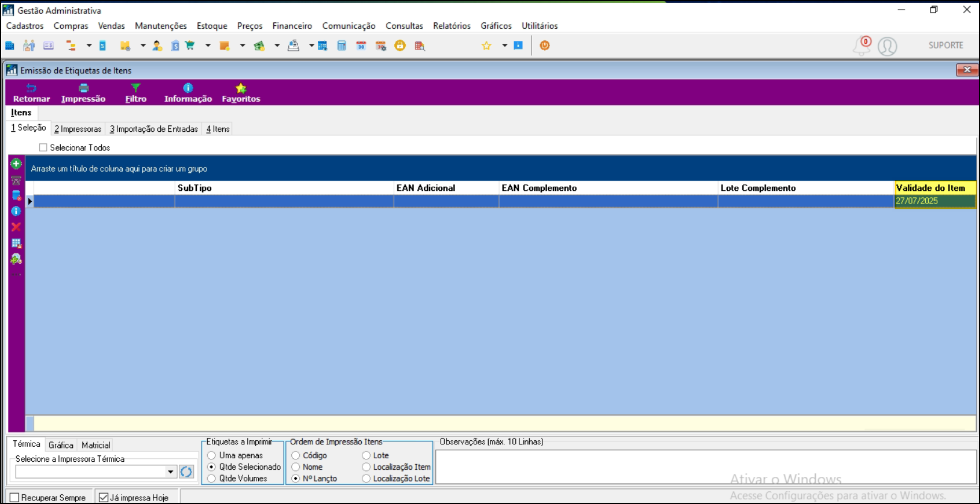Expand dropdown arrow beside green money icon

point(277,46)
